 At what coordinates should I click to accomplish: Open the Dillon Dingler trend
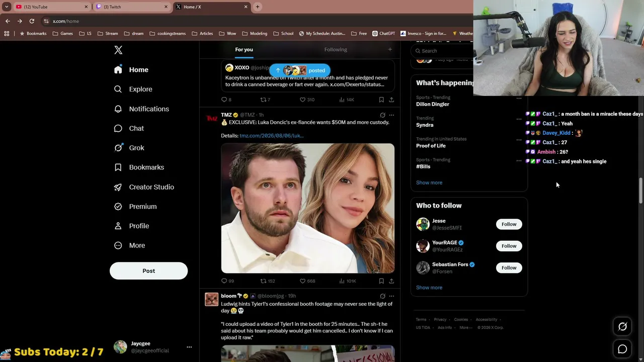(x=433, y=104)
